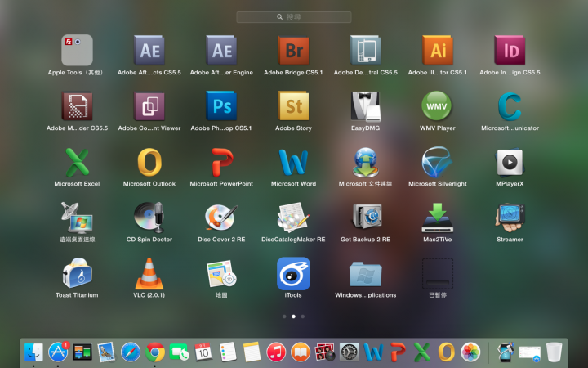Click minimized window thumbnail in Dock
588x368 pixels.
pyautogui.click(x=529, y=353)
